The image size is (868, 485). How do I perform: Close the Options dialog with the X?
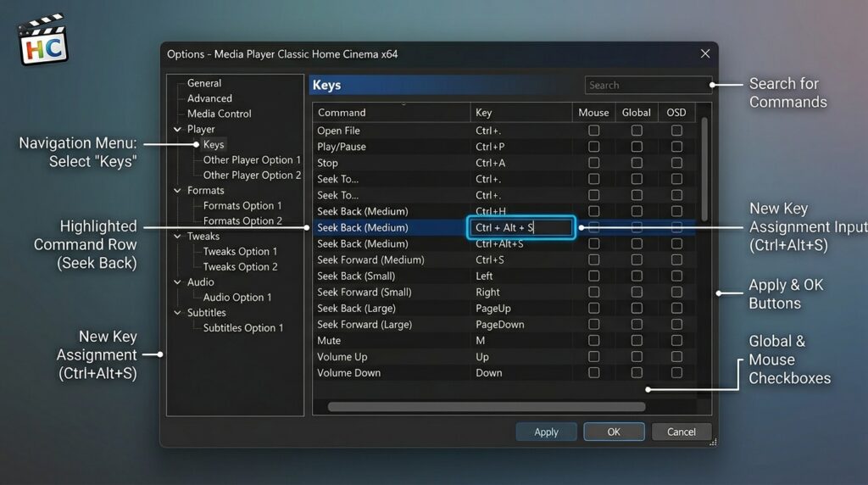click(x=704, y=53)
